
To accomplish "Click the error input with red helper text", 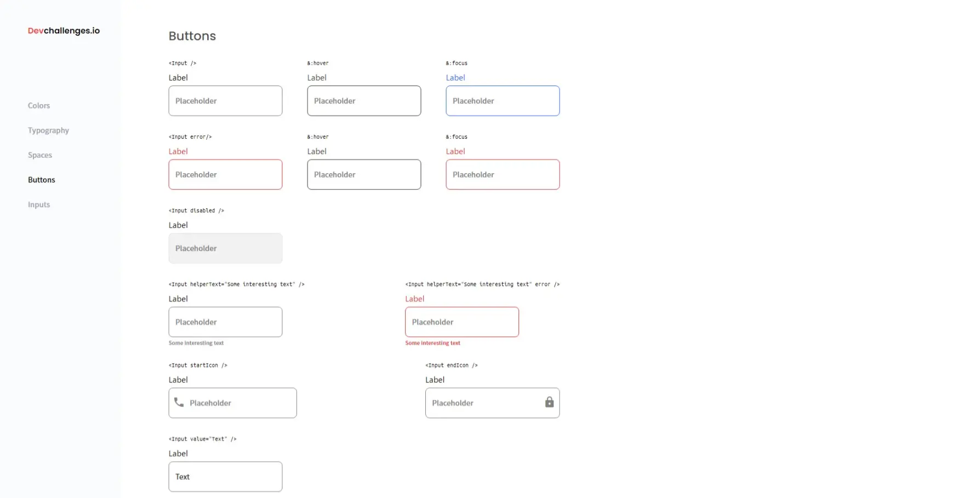I will (461, 322).
